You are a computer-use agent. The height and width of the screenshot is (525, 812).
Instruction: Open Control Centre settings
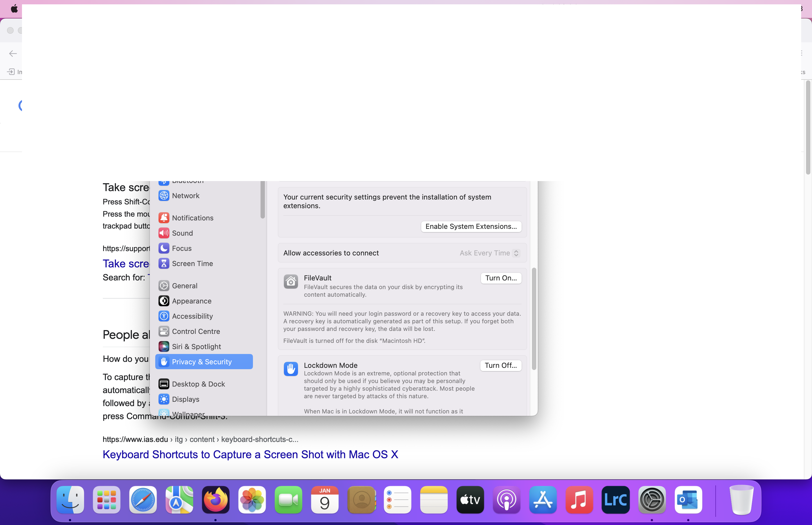(196, 331)
